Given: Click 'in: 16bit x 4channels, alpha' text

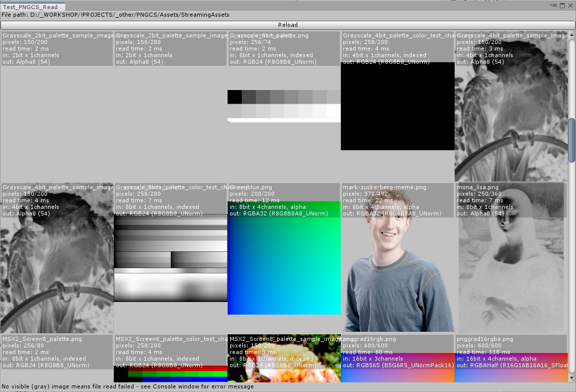Looking at the screenshot, I should (496, 359).
